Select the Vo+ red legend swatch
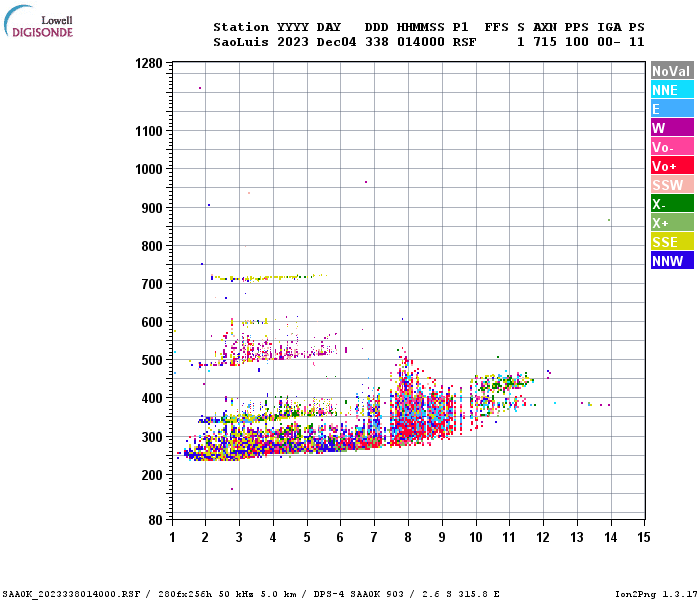The height and width of the screenshot is (600, 700). [x=672, y=166]
